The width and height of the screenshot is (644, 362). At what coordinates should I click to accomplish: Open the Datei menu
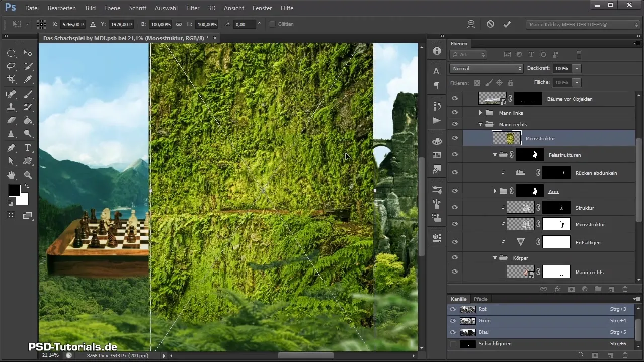click(x=32, y=8)
